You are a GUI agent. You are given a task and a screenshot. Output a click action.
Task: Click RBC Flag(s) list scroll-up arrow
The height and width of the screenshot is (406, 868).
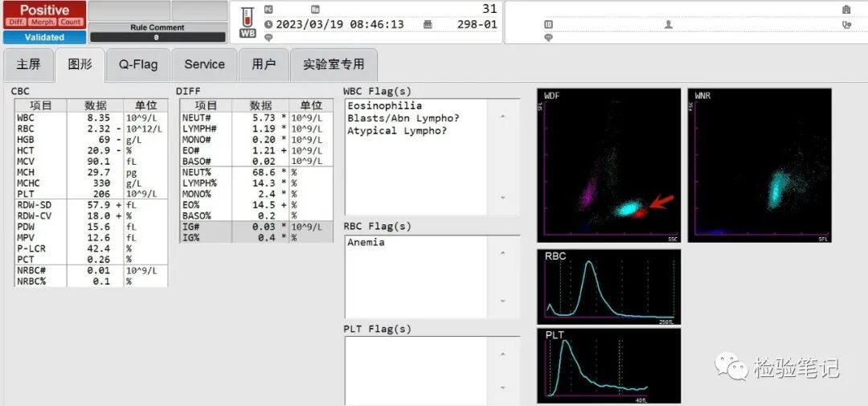click(x=502, y=253)
